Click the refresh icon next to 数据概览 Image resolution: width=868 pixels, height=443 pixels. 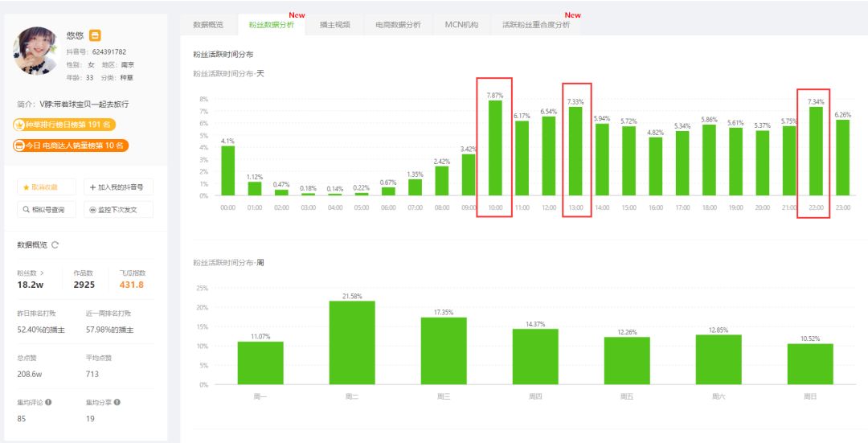coord(55,244)
